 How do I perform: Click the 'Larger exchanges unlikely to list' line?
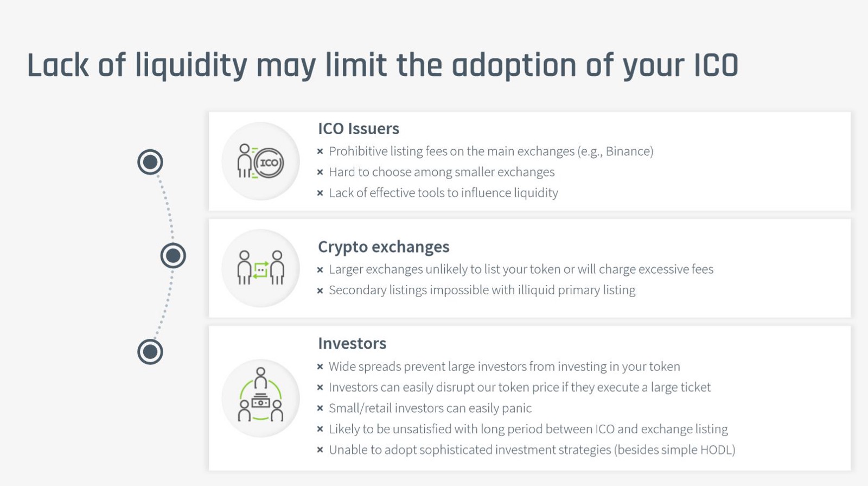[x=521, y=269]
